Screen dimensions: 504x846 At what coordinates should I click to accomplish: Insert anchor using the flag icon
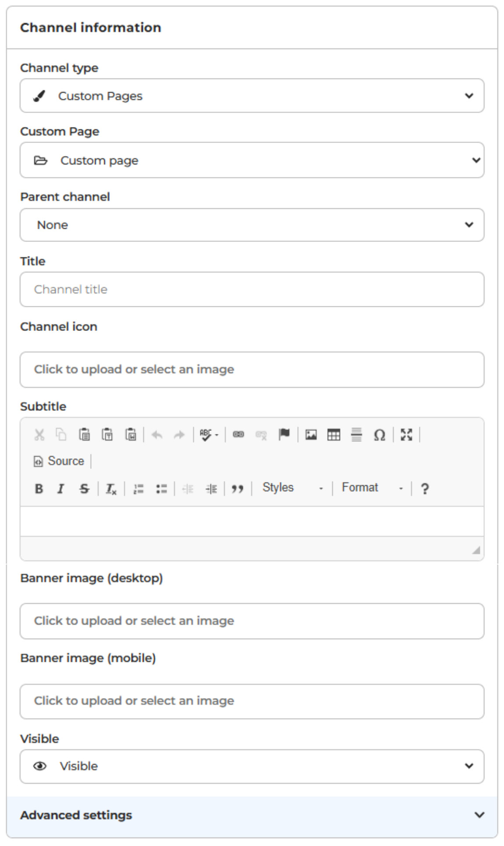click(284, 435)
